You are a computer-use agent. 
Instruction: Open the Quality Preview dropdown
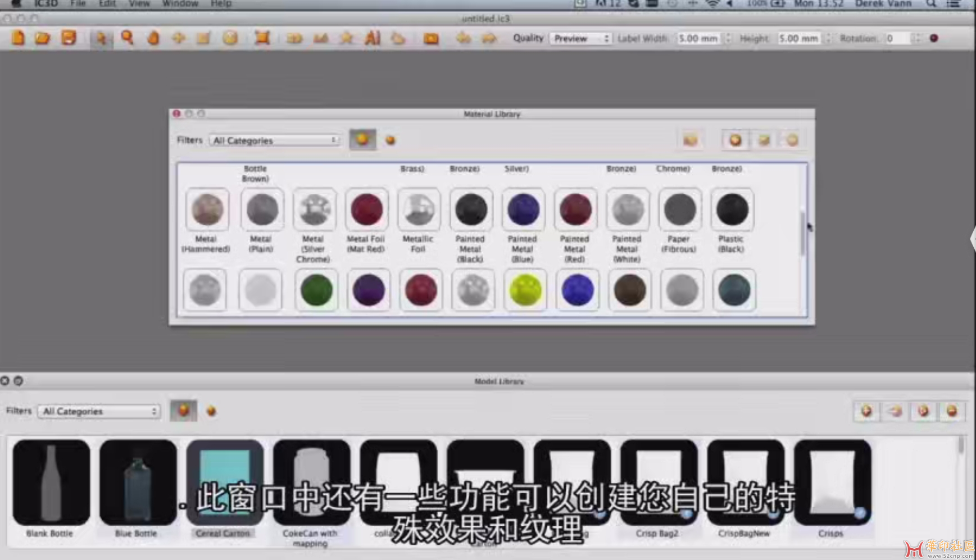[x=580, y=38]
